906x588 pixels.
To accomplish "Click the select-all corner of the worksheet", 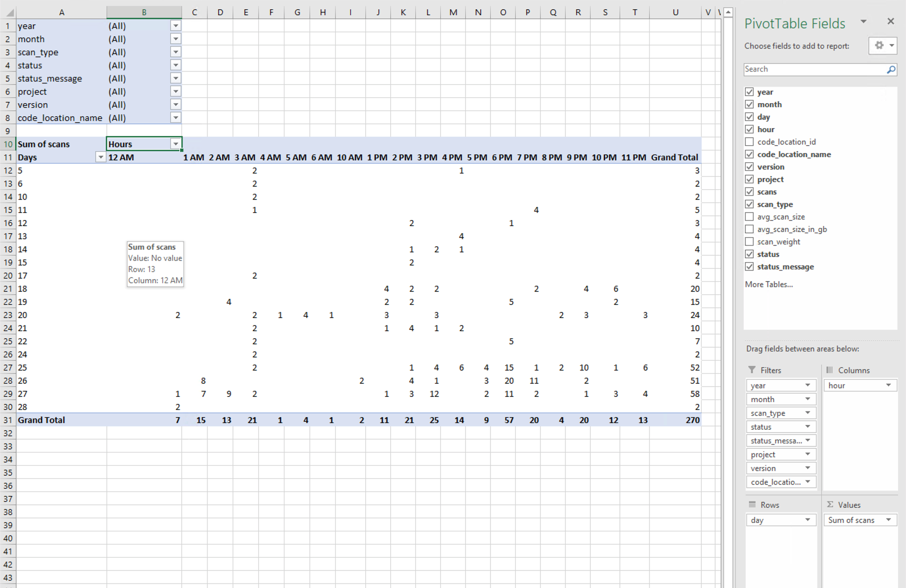I will click(x=9, y=12).
